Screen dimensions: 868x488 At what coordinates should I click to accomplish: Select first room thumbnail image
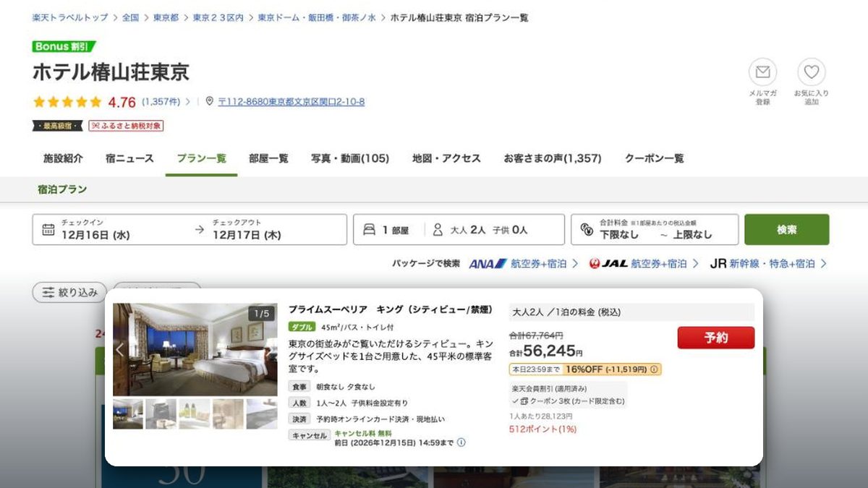click(128, 414)
